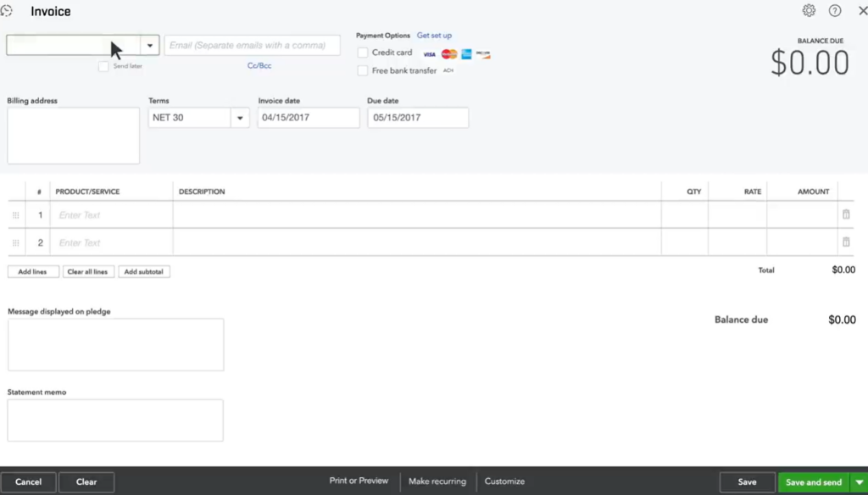Viewport: 868px width, 495px height.
Task: Click the timer icon beside Invoice title
Action: tap(8, 11)
